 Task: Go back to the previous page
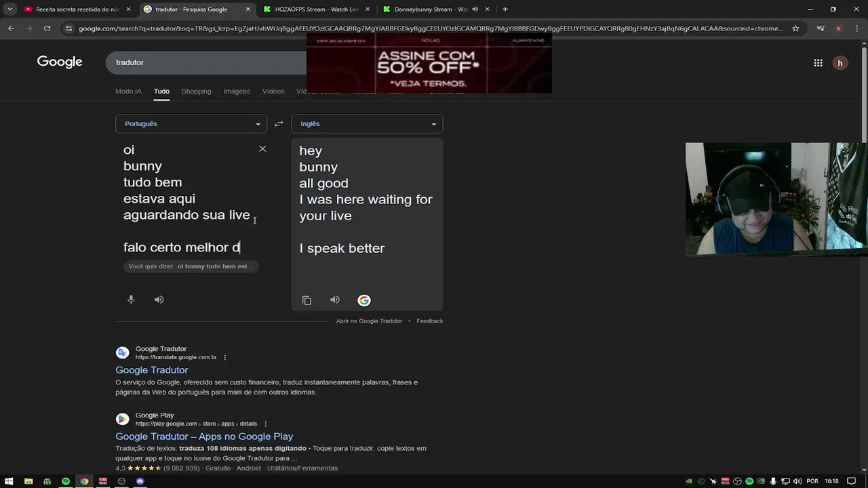coord(11,28)
